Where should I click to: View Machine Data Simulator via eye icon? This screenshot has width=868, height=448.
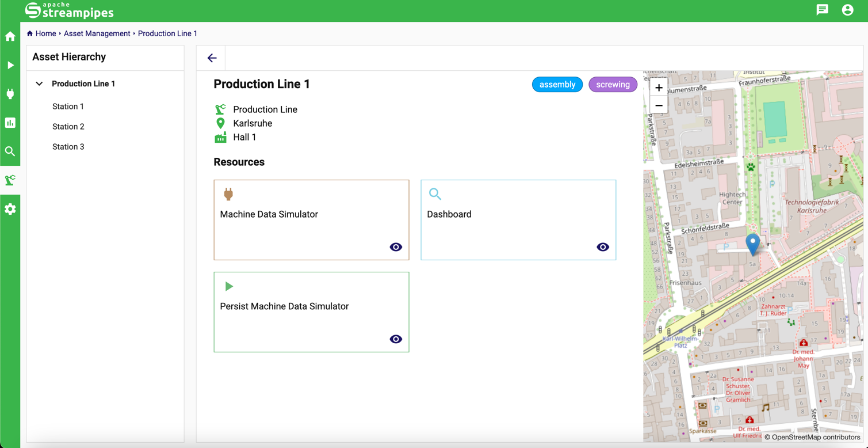tap(396, 247)
